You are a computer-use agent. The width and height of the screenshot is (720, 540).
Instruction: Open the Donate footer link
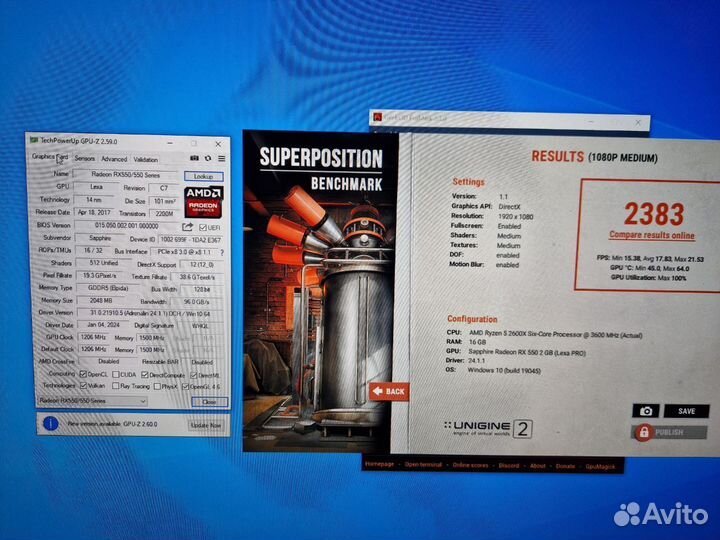click(565, 466)
